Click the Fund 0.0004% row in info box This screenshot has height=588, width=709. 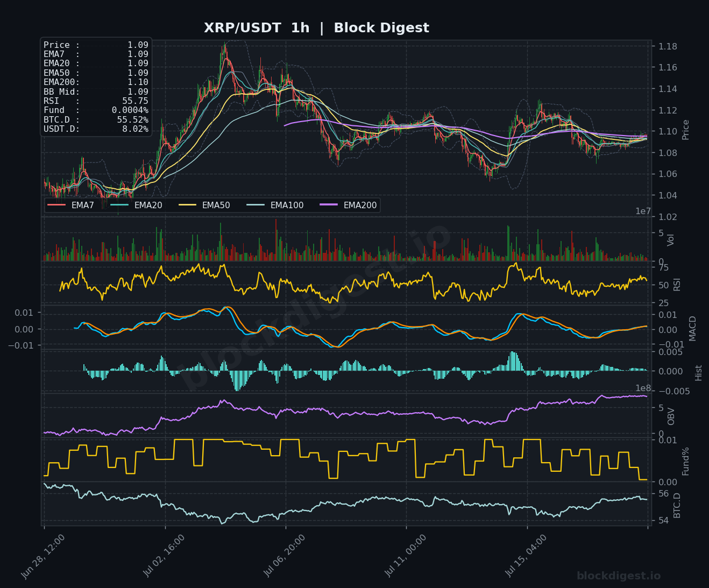[x=96, y=110]
